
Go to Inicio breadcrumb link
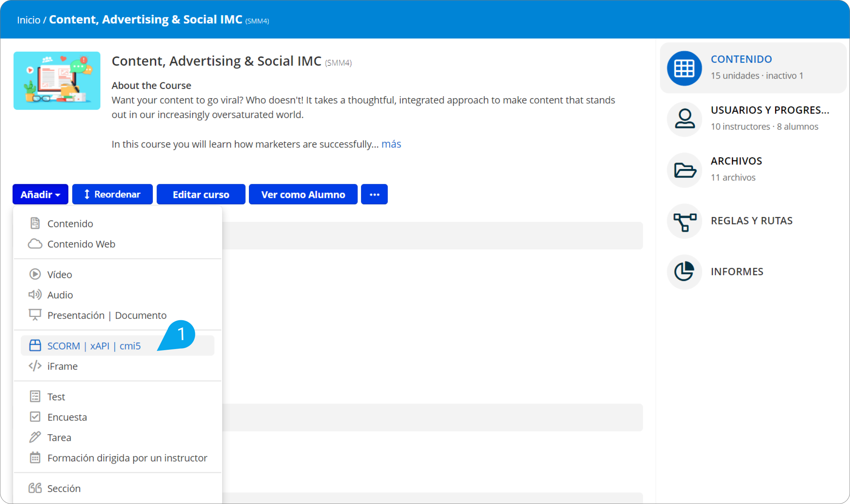[x=28, y=20]
